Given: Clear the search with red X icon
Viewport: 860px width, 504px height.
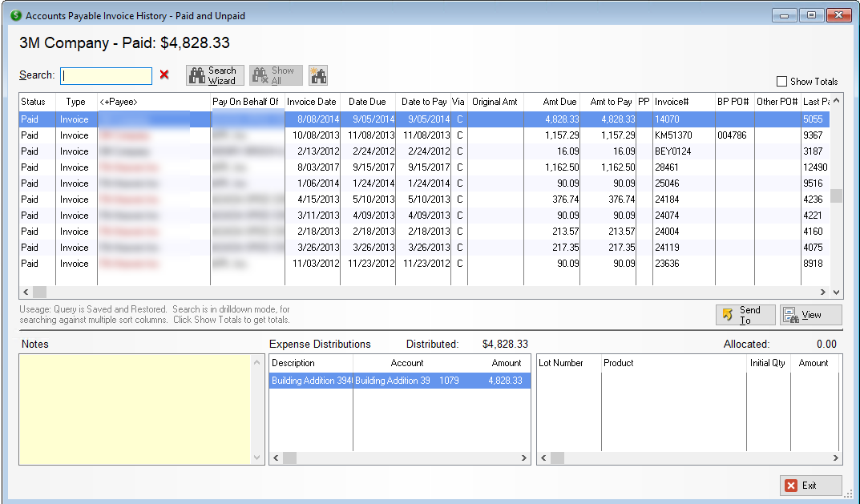Looking at the screenshot, I should (x=164, y=75).
